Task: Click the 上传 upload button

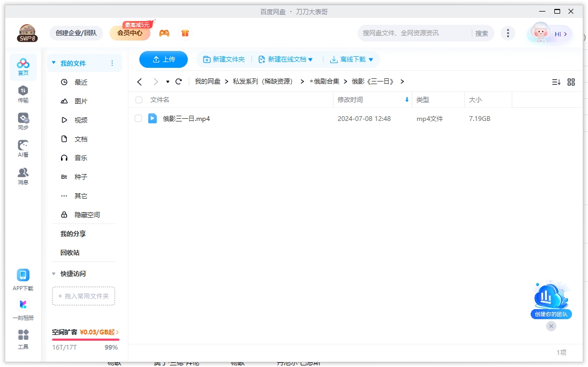Action: click(x=163, y=59)
